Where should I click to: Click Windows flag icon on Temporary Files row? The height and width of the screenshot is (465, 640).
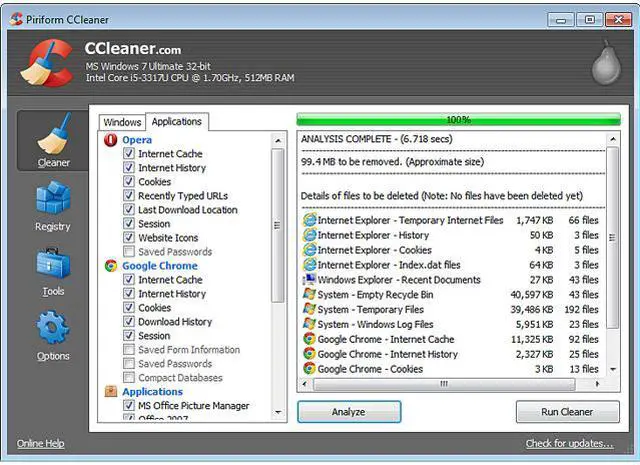(x=309, y=309)
